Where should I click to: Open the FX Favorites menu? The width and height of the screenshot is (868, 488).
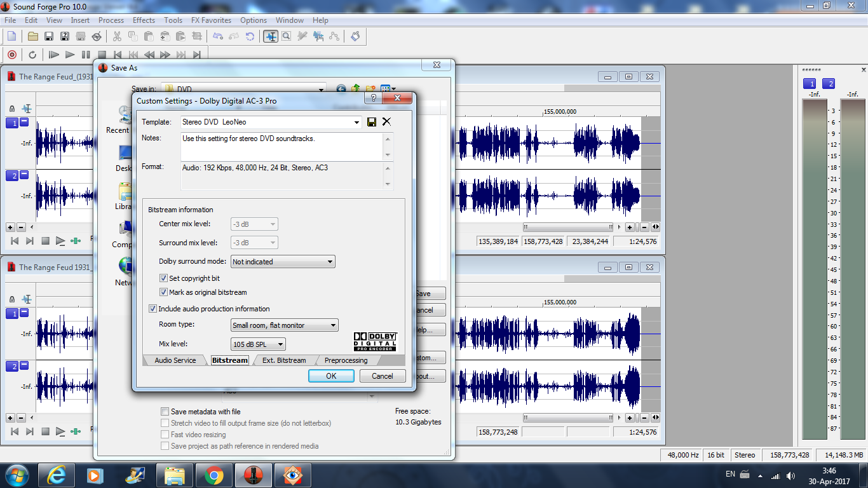(x=211, y=20)
